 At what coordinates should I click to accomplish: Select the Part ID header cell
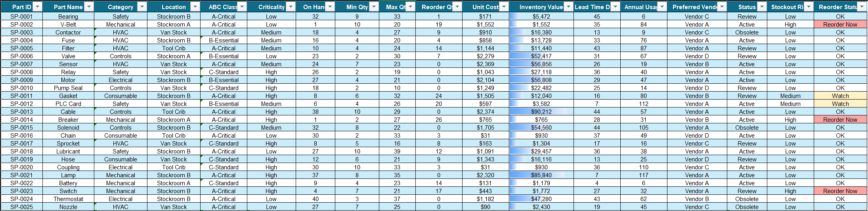21,7
